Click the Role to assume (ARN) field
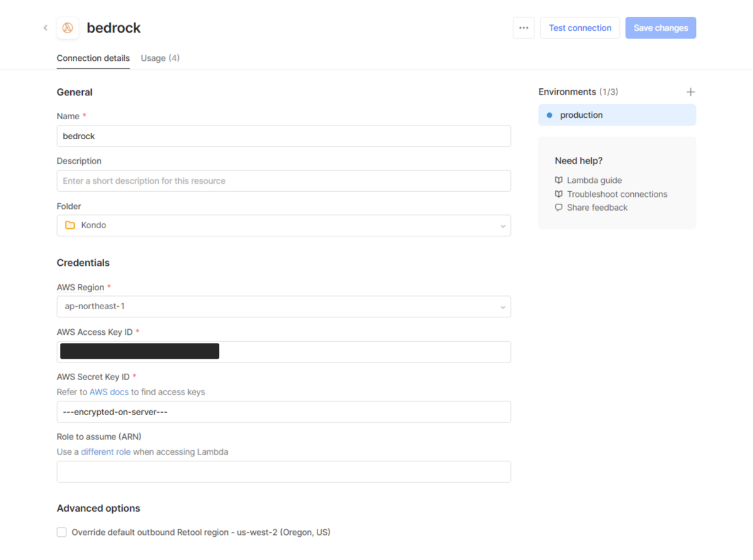The width and height of the screenshot is (753, 560). (x=284, y=472)
